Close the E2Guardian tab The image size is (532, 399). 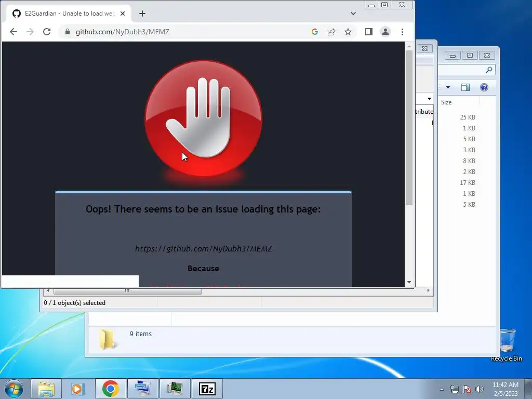[x=123, y=14]
